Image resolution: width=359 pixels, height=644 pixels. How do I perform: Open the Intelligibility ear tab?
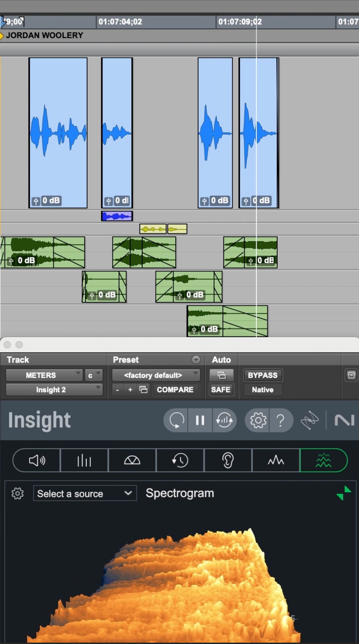228,460
